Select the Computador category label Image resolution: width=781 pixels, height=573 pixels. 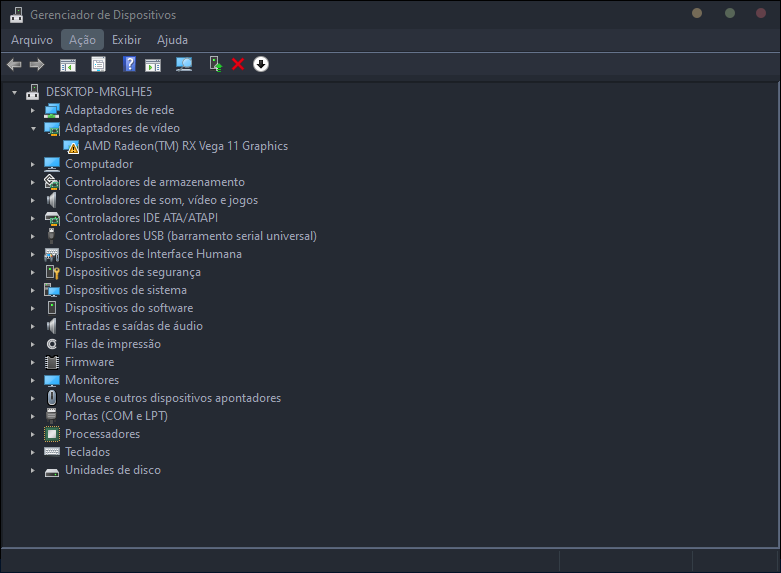(99, 164)
